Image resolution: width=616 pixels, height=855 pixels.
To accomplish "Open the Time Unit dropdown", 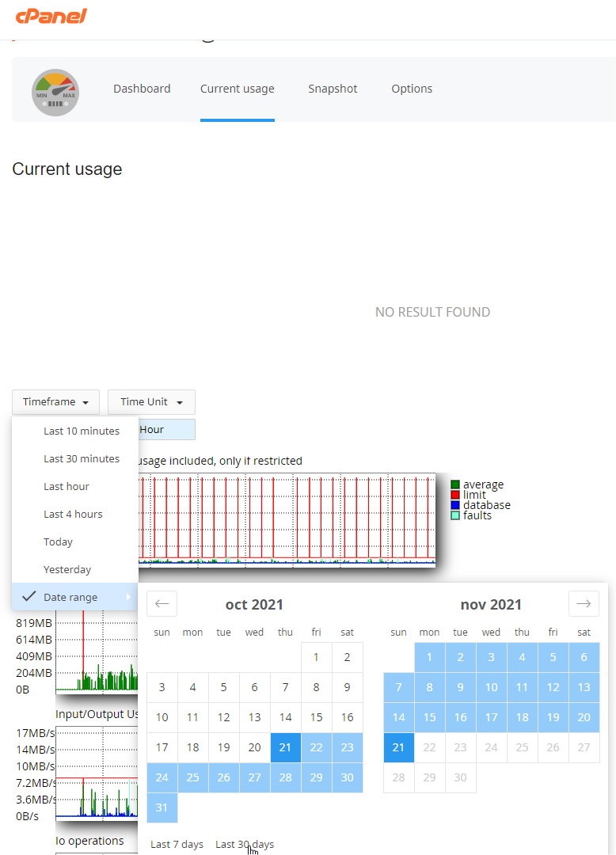I will 151,402.
